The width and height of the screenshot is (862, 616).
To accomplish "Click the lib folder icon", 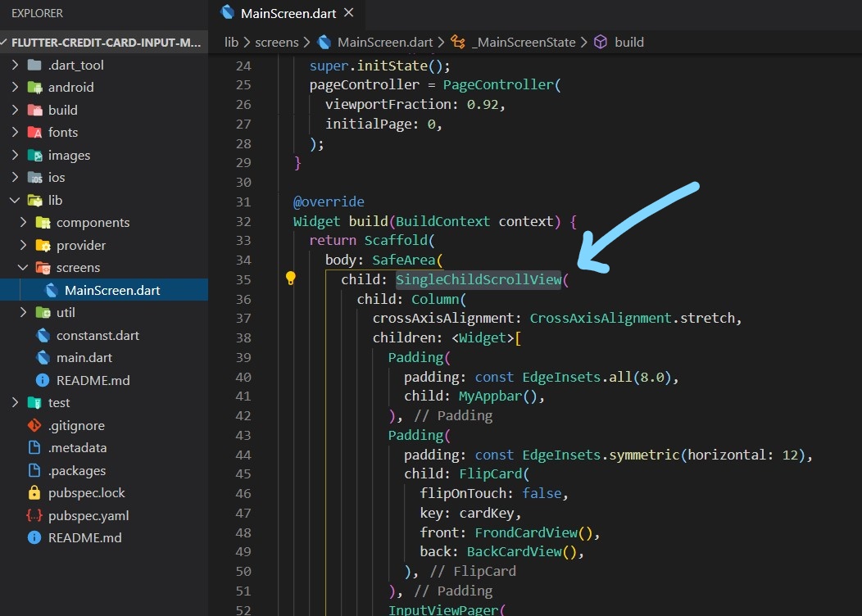I will click(34, 200).
